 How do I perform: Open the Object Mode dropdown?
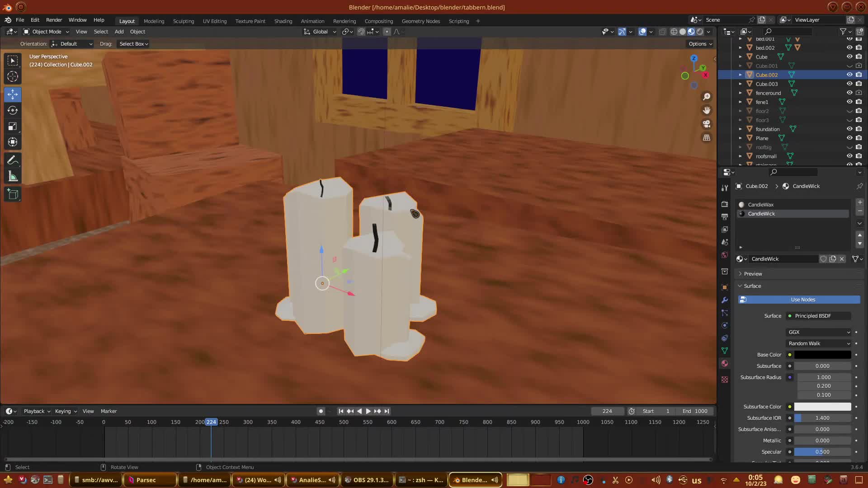click(46, 32)
